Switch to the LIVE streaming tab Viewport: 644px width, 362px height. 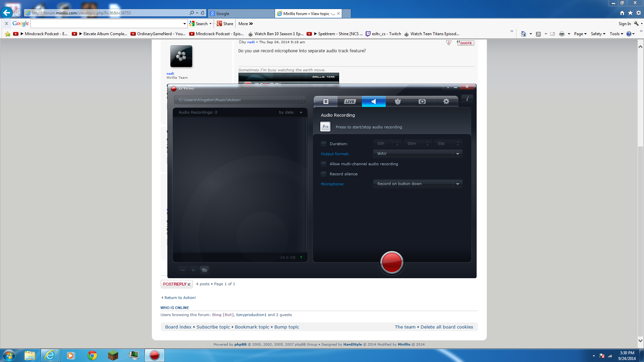point(350,101)
